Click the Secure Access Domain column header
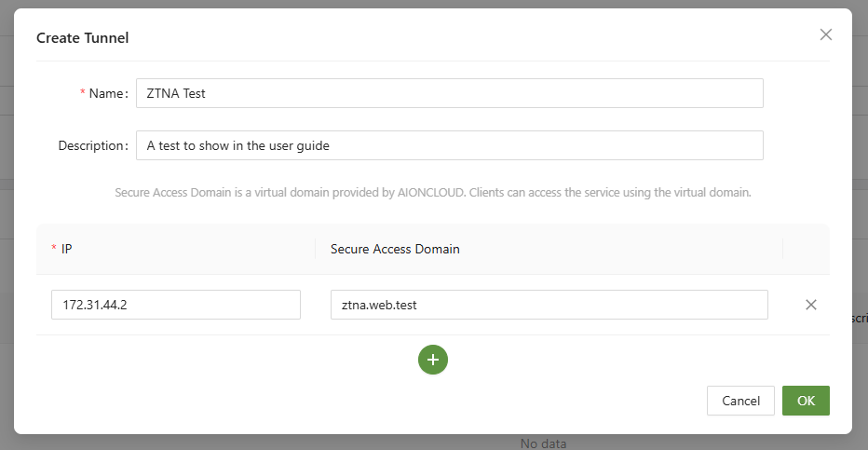 tap(395, 249)
